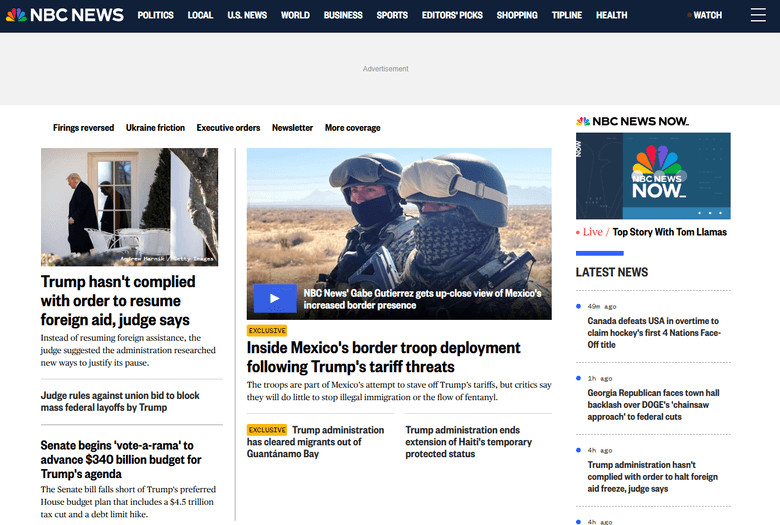Go to U.S. News section
Image resolution: width=780 pixels, height=525 pixels.
[247, 15]
